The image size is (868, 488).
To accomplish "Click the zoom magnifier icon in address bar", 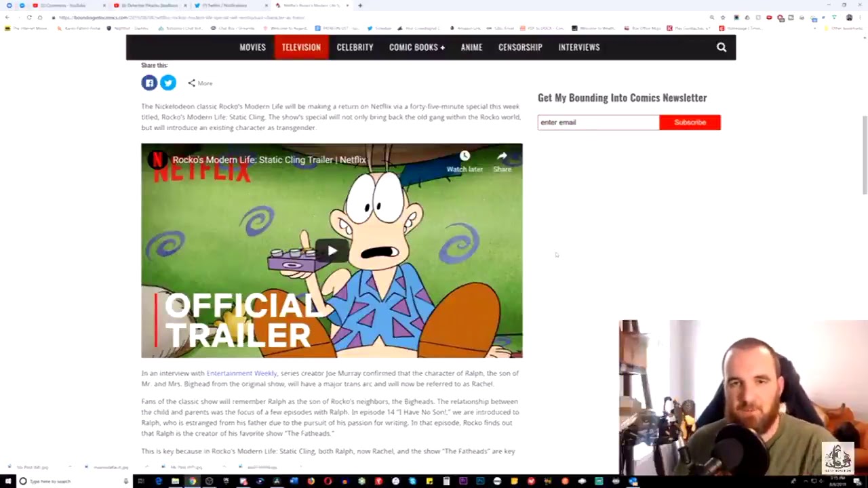I will coord(712,18).
